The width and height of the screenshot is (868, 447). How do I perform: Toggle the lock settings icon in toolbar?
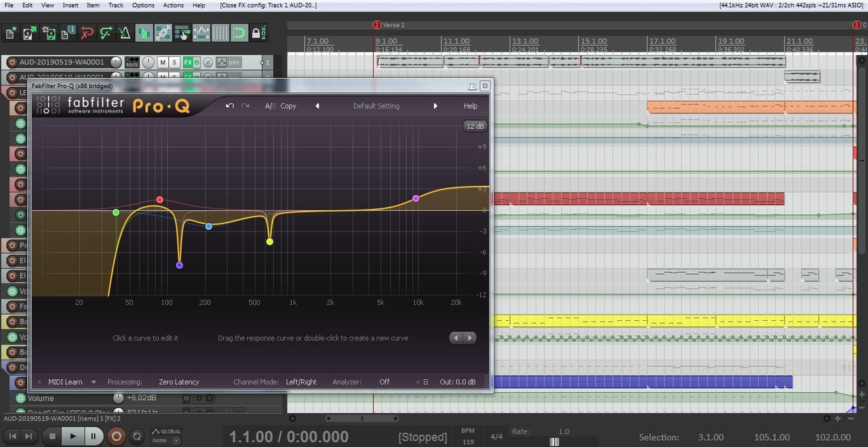coord(258,33)
